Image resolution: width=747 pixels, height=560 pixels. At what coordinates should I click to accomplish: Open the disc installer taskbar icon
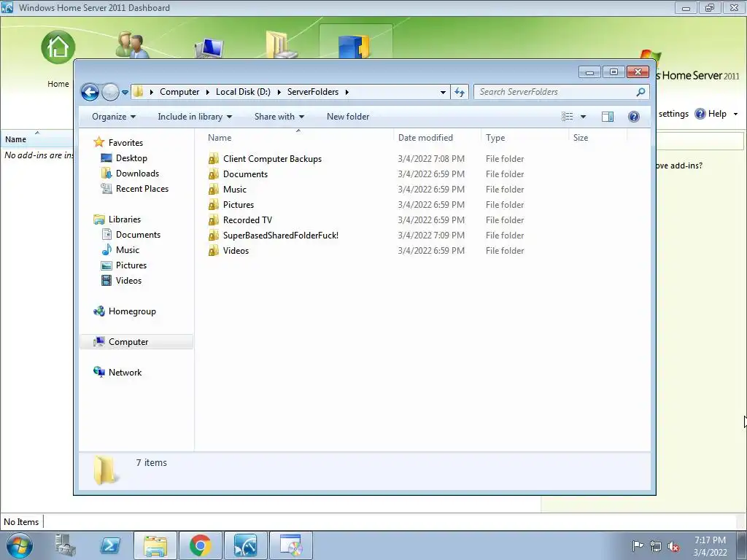coord(290,545)
